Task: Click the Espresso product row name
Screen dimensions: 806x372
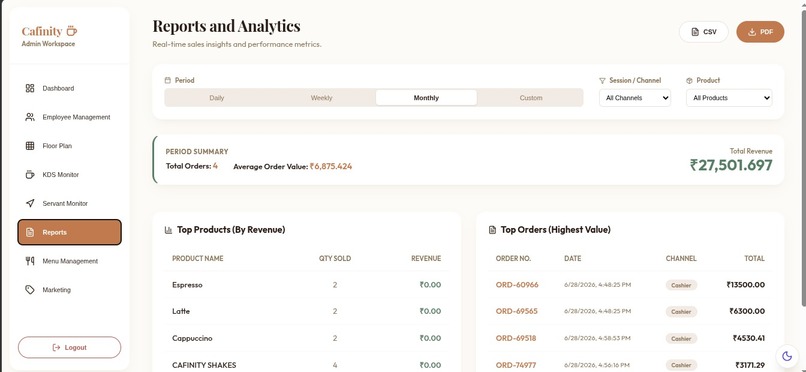Action: point(187,285)
